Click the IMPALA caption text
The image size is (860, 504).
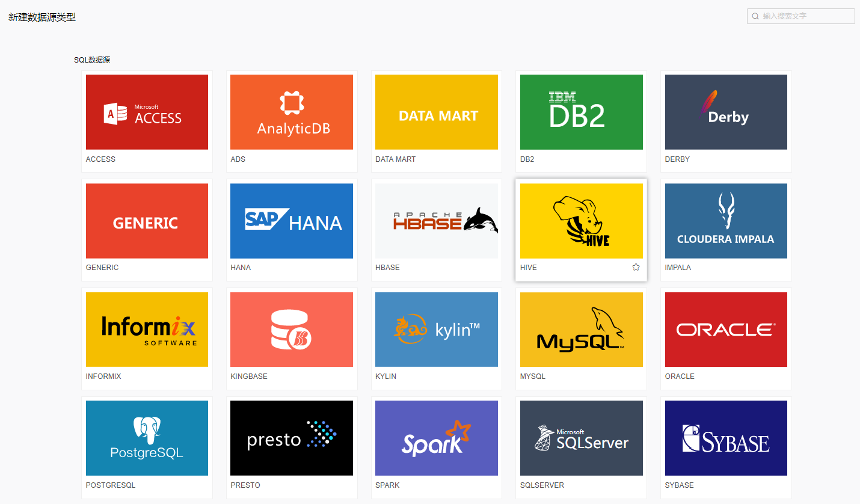coord(678,268)
